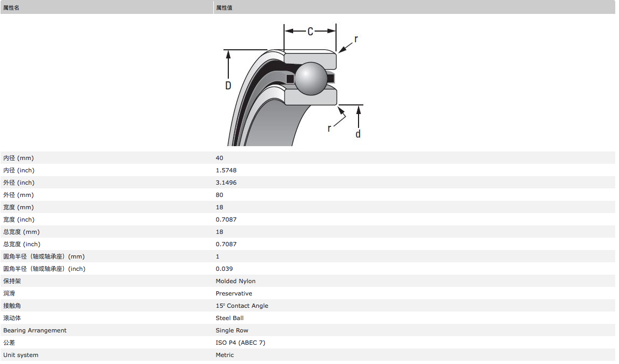Select the ISO P4 (ABEC 7) tolerance value
The height and width of the screenshot is (364, 619).
(241, 343)
